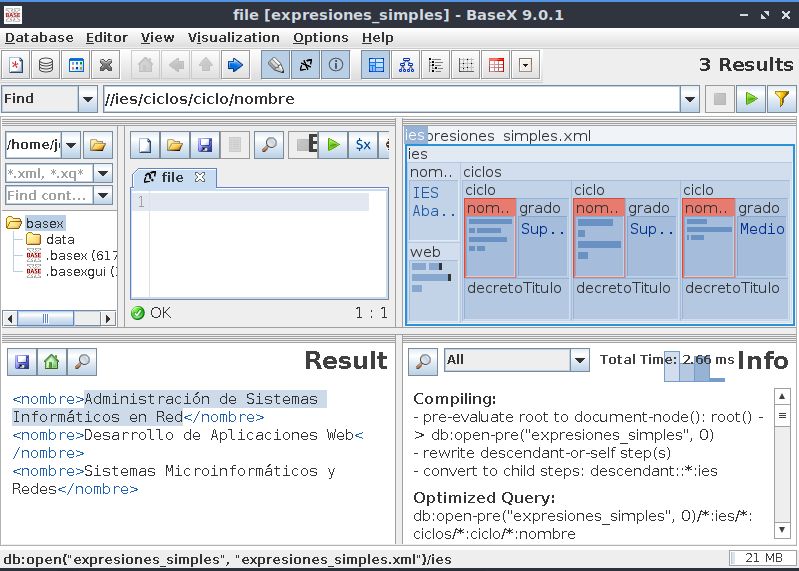Screen dimensions: 799x571
Task: Toggle the real-time execution pencil button
Action: pos(275,66)
